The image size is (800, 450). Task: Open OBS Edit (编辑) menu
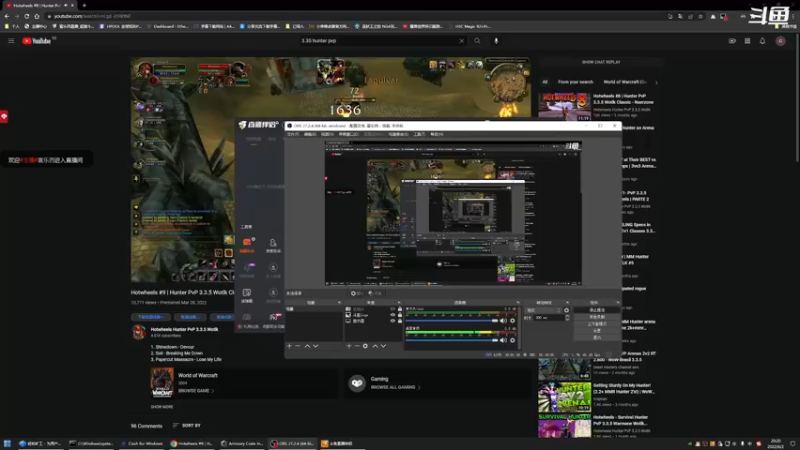[x=310, y=134]
